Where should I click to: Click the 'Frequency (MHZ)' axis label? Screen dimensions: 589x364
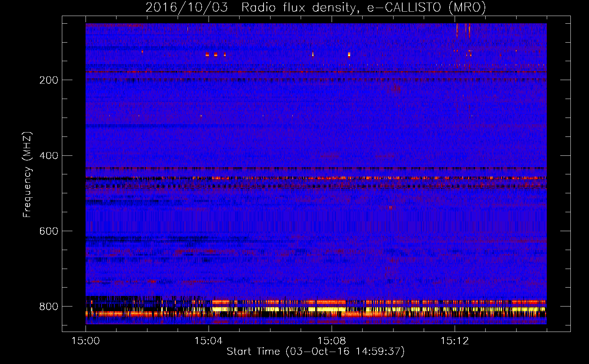[x=27, y=174]
